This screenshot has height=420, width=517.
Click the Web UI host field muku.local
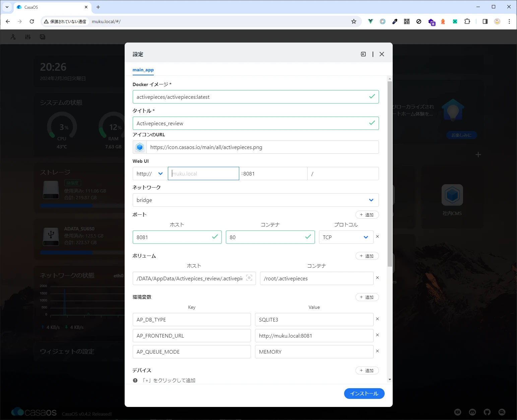click(x=203, y=173)
